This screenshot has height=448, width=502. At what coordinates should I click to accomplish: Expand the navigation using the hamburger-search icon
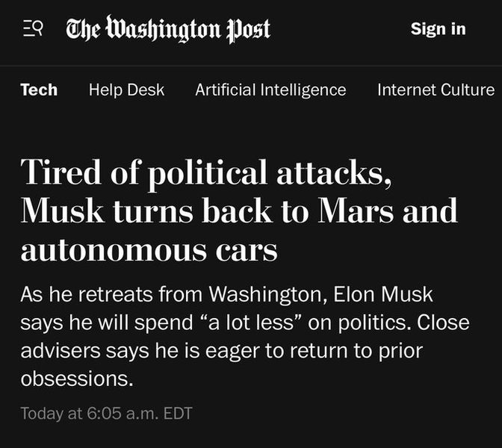click(x=31, y=29)
